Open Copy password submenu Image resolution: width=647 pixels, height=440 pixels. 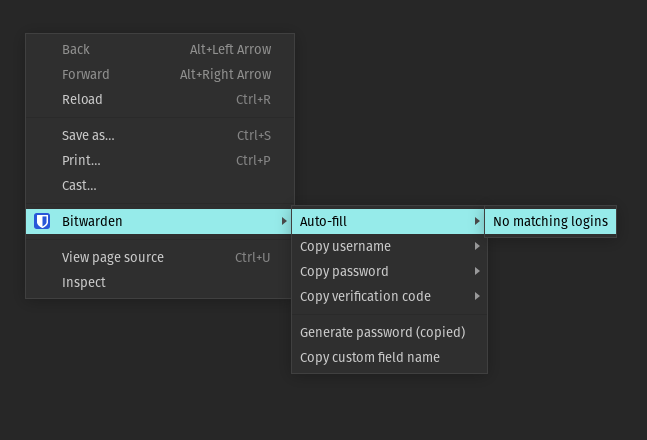click(x=390, y=271)
